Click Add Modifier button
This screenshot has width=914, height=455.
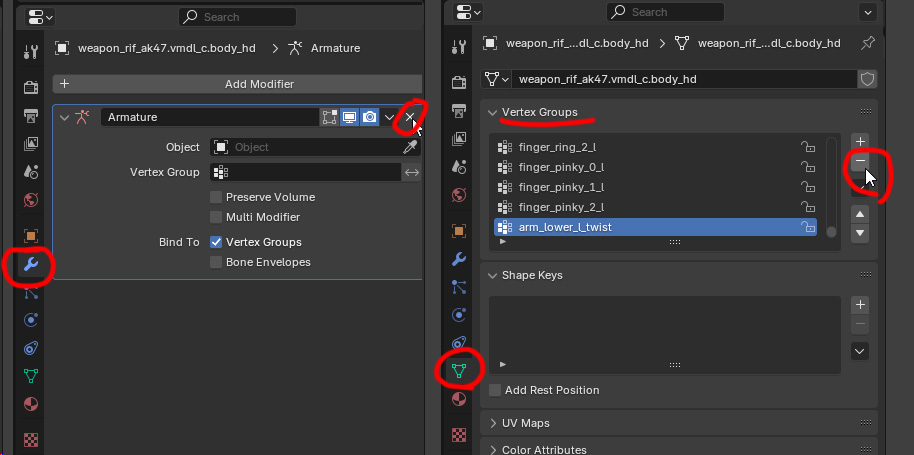(237, 84)
